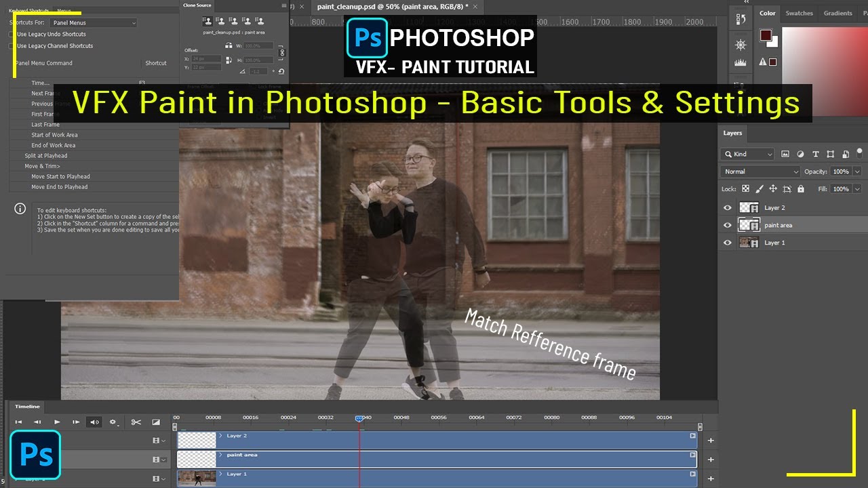Hide Layer 2 visibility eye
Viewport: 868px width, 488px height.
tap(728, 208)
